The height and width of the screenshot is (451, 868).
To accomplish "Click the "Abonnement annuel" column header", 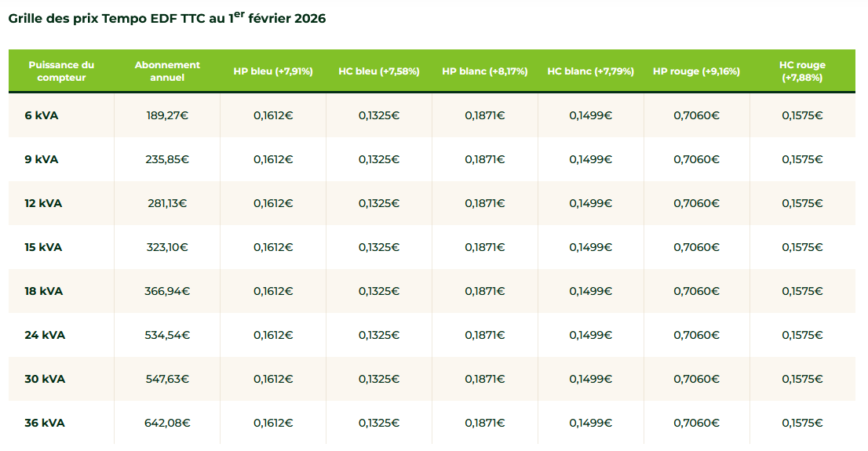I will pyautogui.click(x=167, y=71).
